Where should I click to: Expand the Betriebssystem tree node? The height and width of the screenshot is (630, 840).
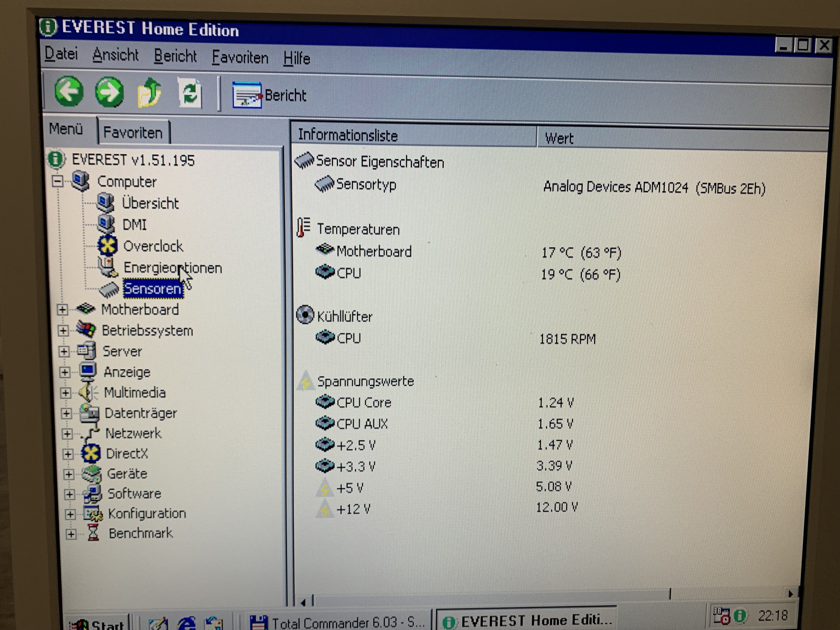(x=63, y=330)
